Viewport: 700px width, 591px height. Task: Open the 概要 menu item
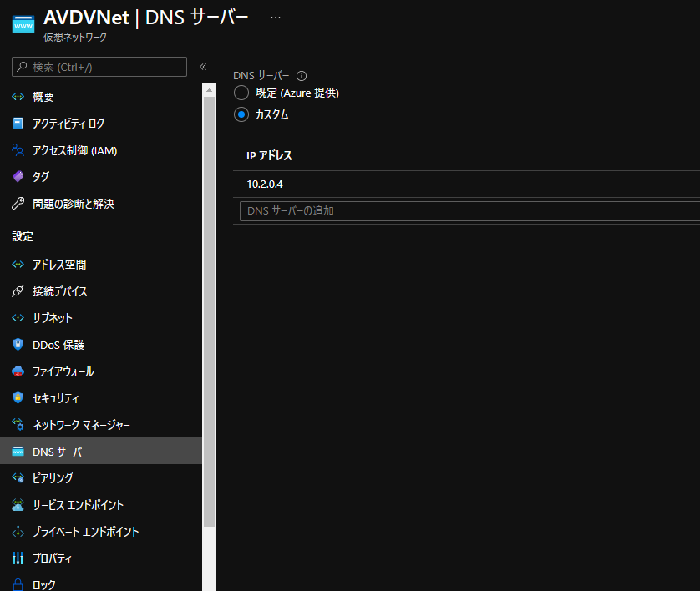(43, 97)
